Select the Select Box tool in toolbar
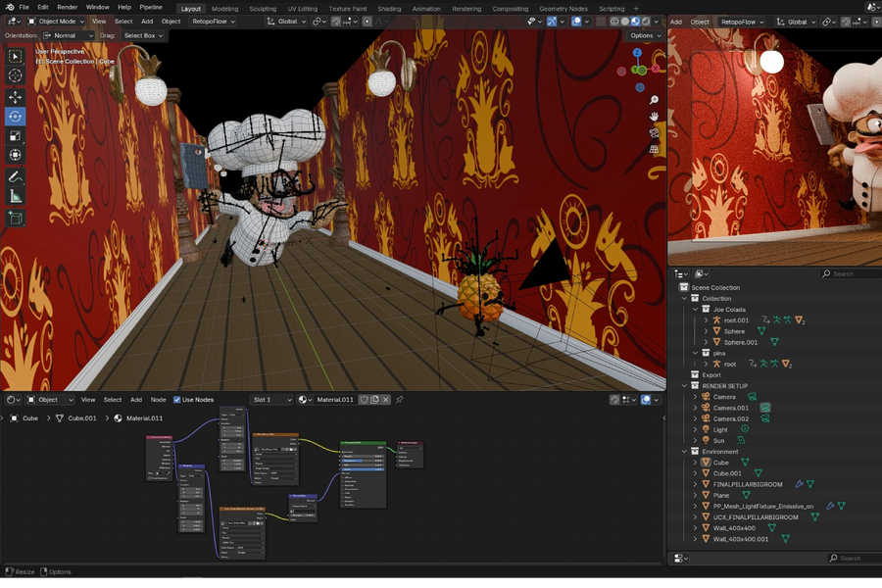Screen dimensions: 882x588 [x=15, y=56]
